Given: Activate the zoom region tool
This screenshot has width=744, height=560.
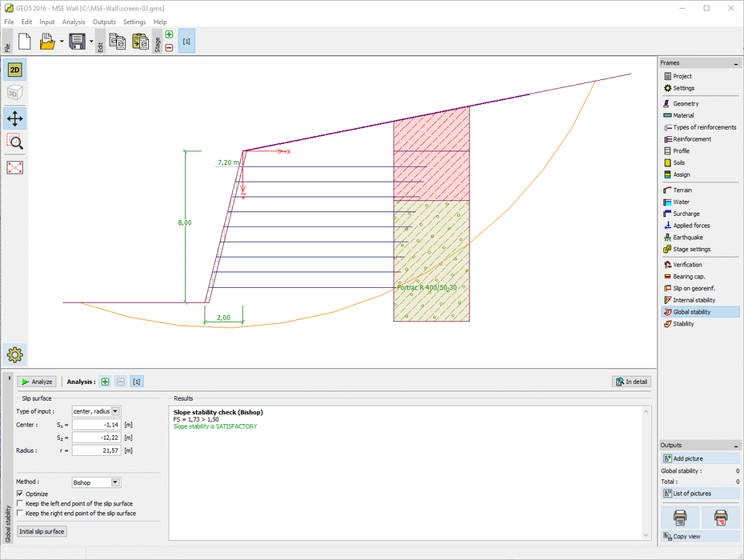Looking at the screenshot, I should coord(15,142).
